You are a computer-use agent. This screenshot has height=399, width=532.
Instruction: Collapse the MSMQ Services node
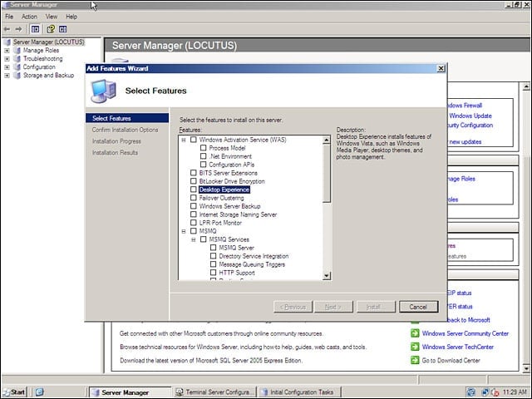(x=194, y=239)
